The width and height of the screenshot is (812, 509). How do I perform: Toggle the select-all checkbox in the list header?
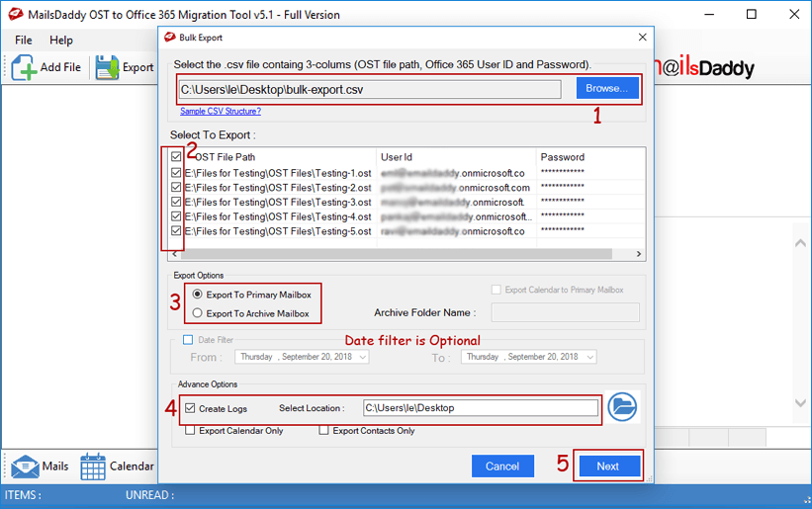pos(176,156)
